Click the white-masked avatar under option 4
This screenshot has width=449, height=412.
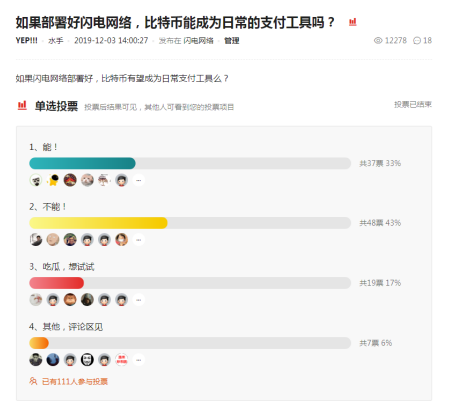coord(87,360)
